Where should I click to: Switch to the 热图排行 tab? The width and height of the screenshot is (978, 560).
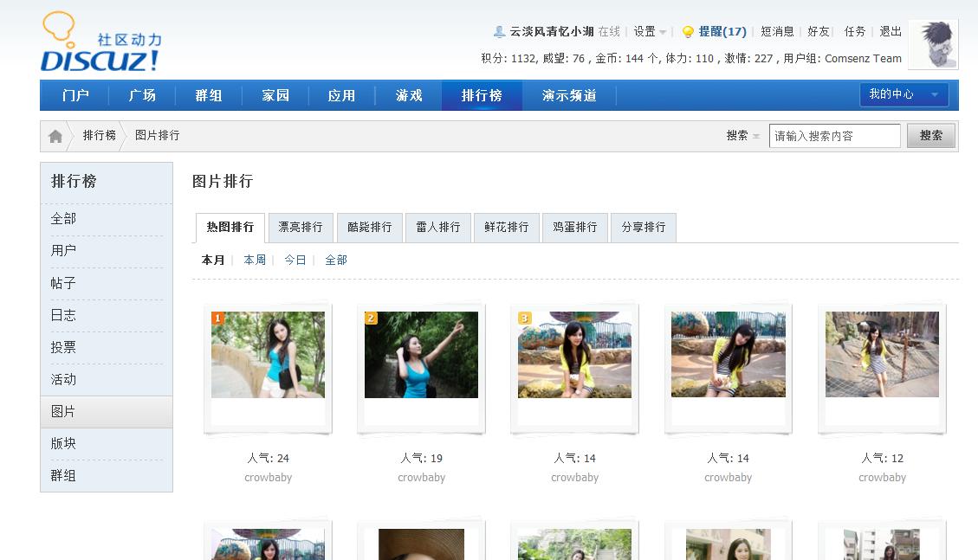coord(230,228)
